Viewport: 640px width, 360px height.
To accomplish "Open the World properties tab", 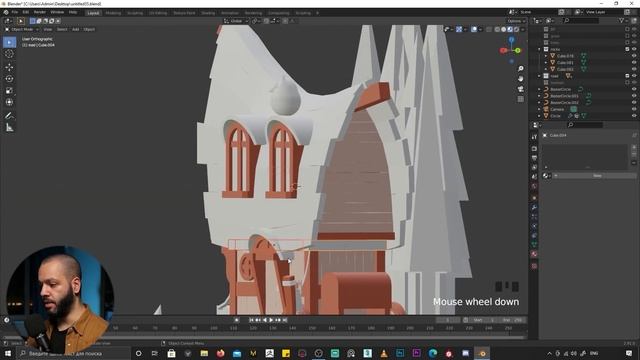I will coord(534,186).
